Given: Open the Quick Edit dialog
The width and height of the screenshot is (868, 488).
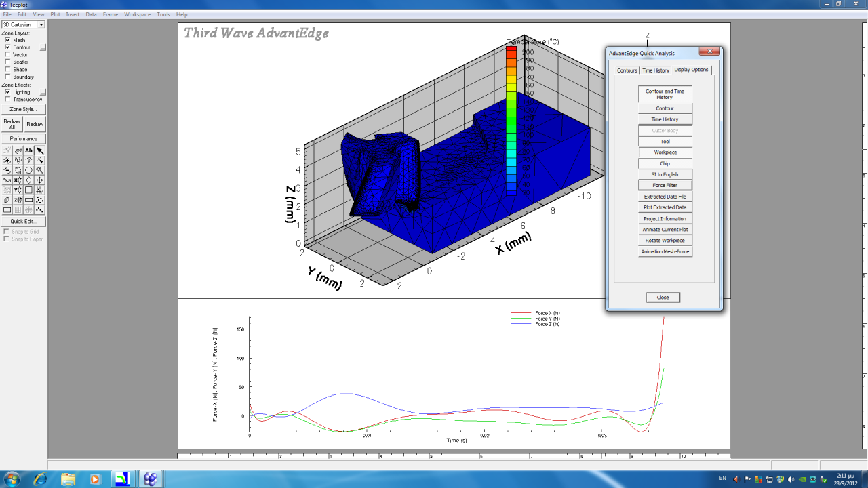Looking at the screenshot, I should click(x=23, y=221).
